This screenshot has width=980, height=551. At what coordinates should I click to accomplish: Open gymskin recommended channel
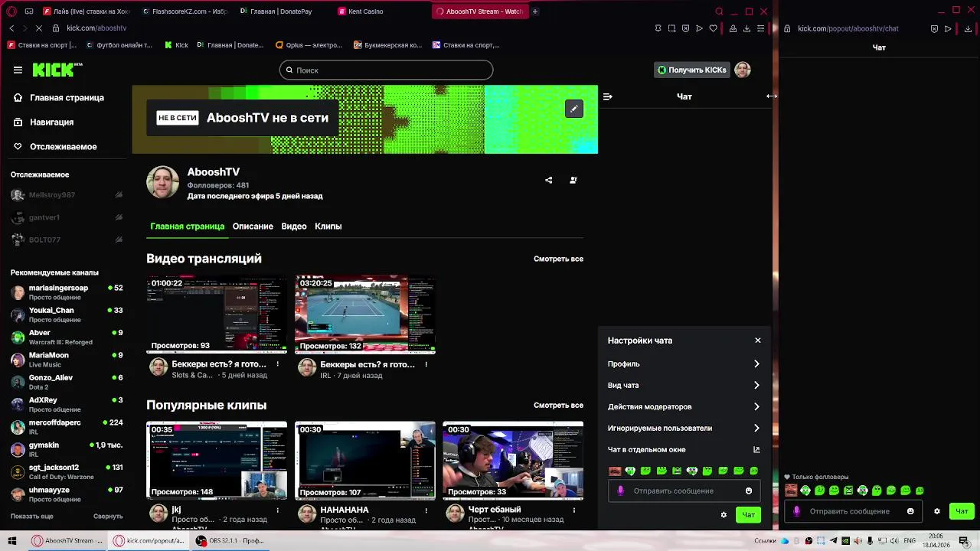pyautogui.click(x=67, y=449)
